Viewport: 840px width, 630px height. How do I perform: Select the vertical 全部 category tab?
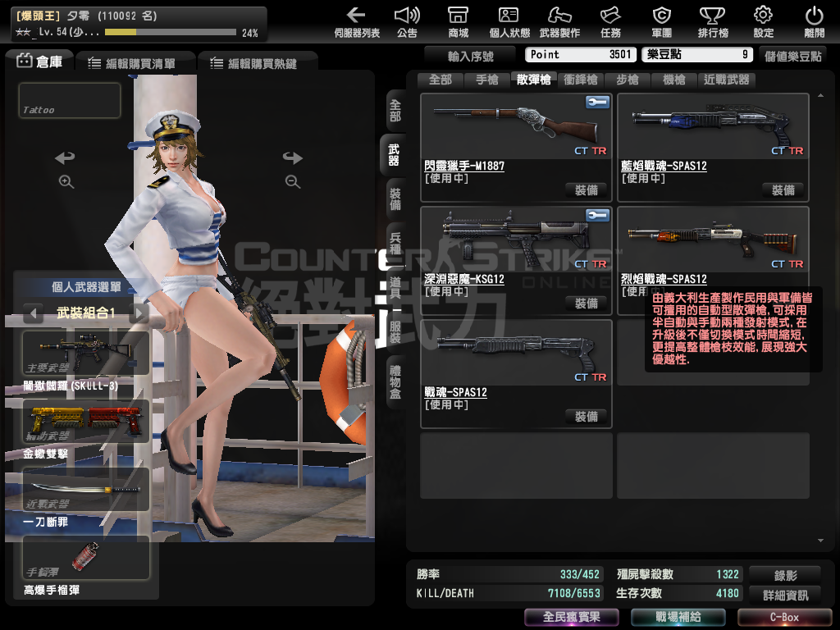point(395,111)
